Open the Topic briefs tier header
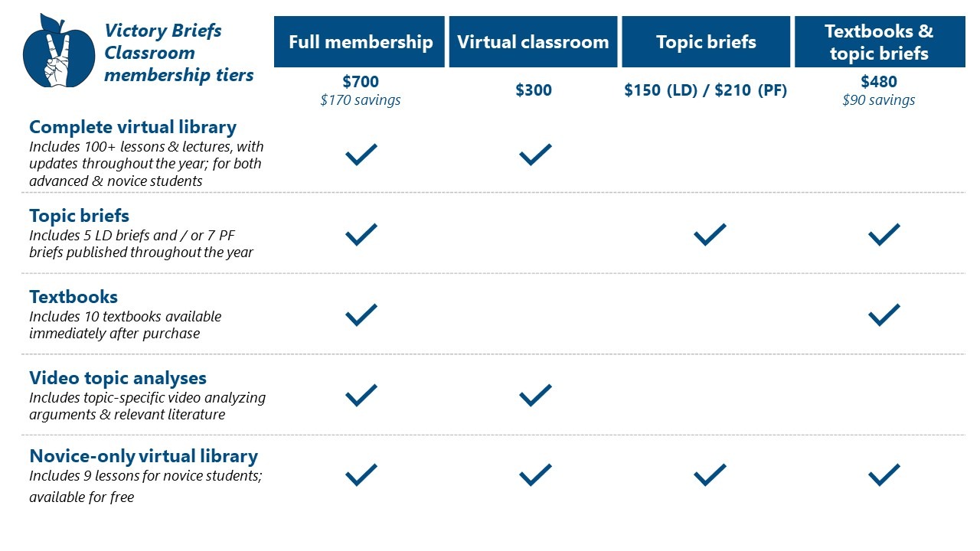 click(x=706, y=42)
